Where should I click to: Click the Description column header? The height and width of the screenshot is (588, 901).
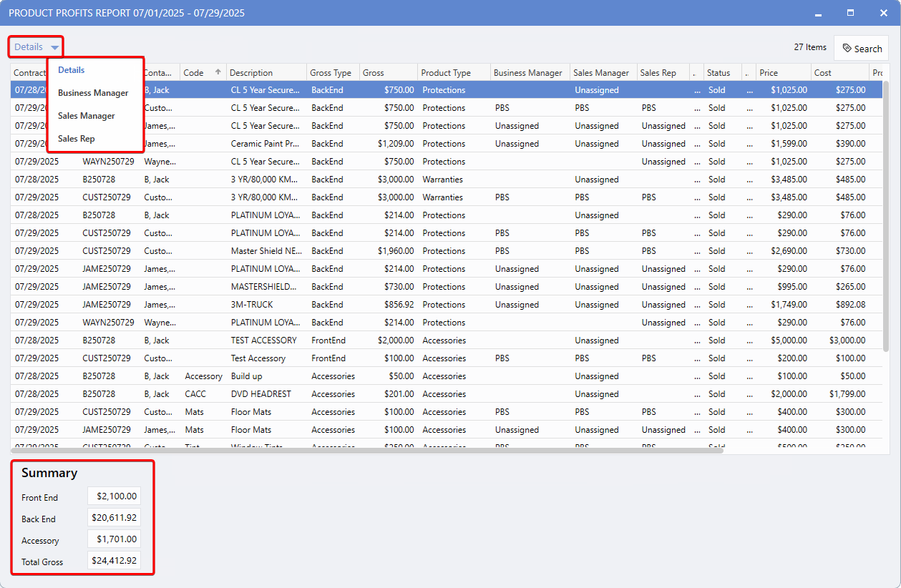(251, 73)
